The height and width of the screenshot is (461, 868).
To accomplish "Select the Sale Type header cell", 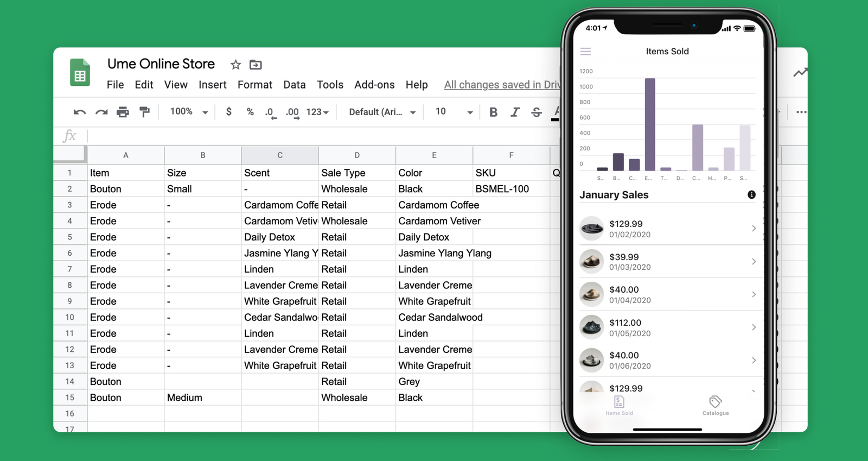I will coord(357,173).
